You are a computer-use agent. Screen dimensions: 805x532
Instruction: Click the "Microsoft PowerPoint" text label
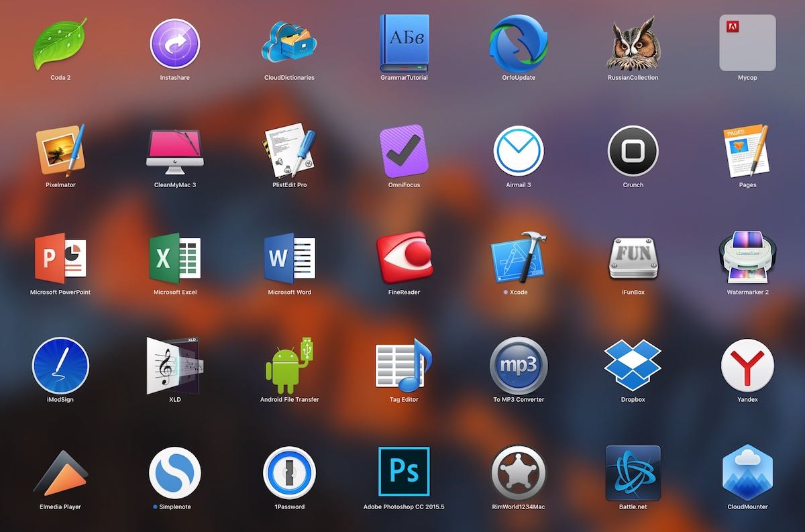point(60,292)
